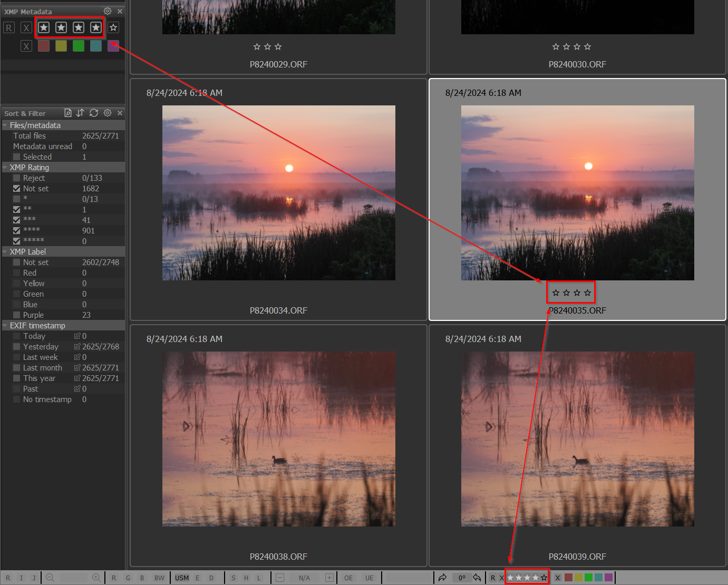
Task: Collapse the Files/metadata section
Action: tap(5, 125)
